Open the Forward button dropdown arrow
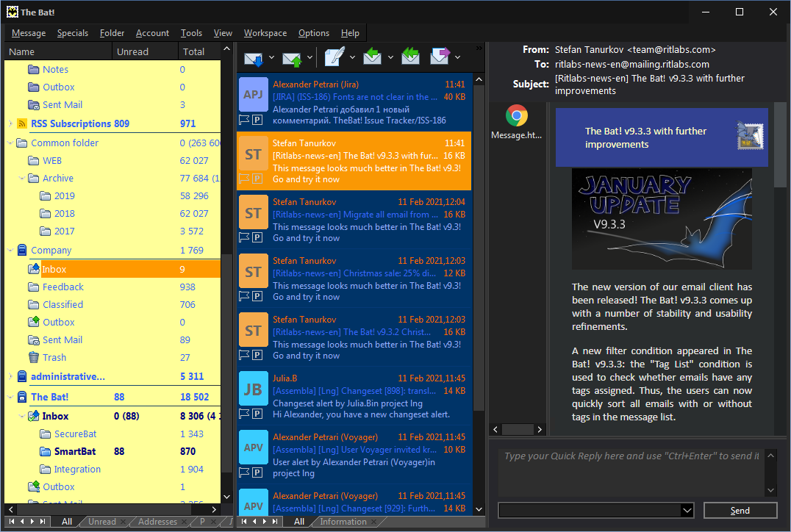Image resolution: width=791 pixels, height=532 pixels. [457, 57]
